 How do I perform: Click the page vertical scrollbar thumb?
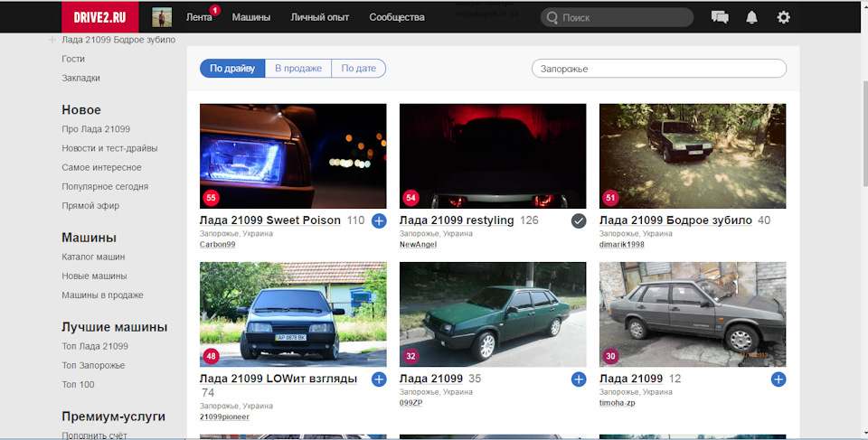(864, 133)
